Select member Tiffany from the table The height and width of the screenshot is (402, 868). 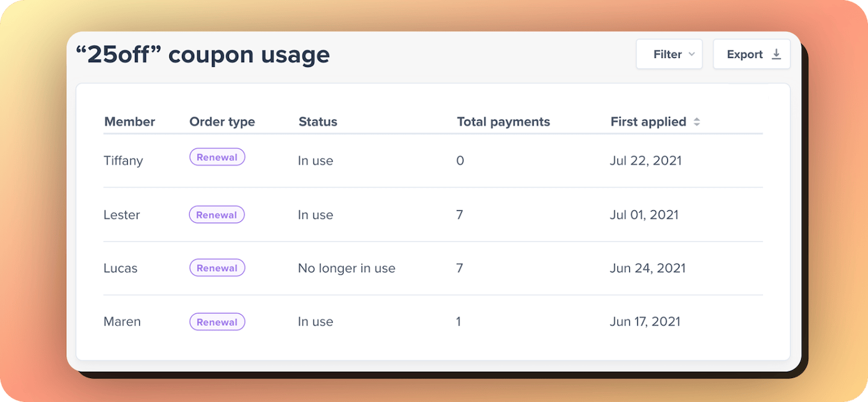pos(123,160)
